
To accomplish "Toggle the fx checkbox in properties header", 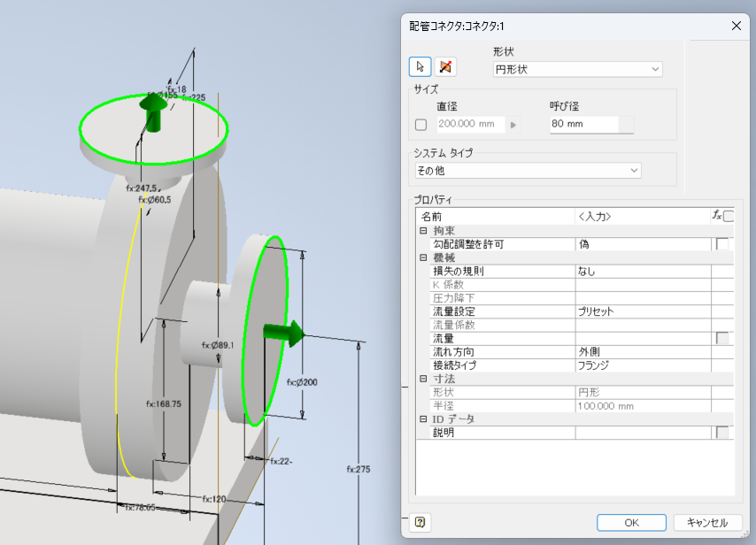I will 729,216.
